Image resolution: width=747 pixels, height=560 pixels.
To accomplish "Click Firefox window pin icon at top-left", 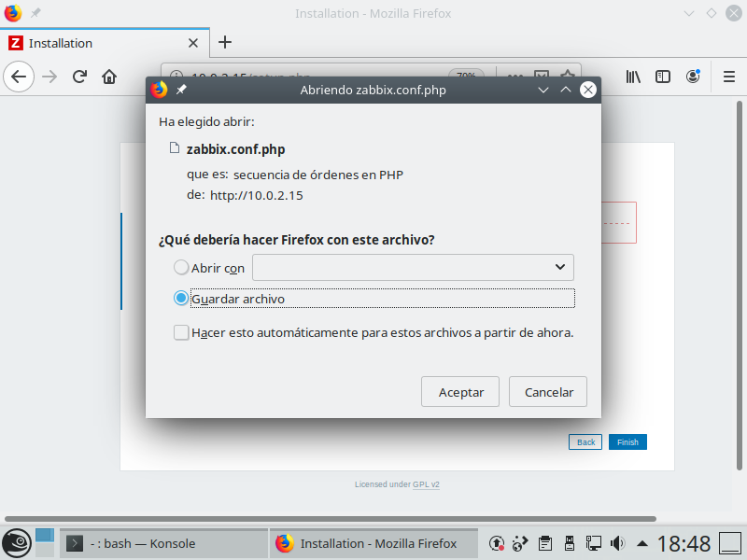I will click(35, 13).
